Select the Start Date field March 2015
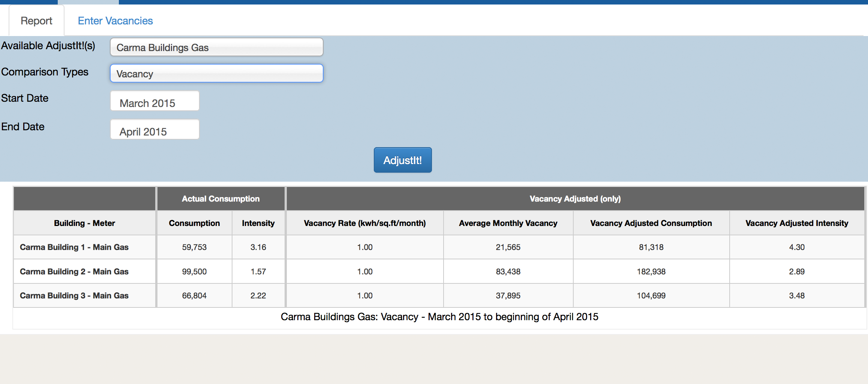Image resolution: width=868 pixels, height=384 pixels. (x=154, y=101)
